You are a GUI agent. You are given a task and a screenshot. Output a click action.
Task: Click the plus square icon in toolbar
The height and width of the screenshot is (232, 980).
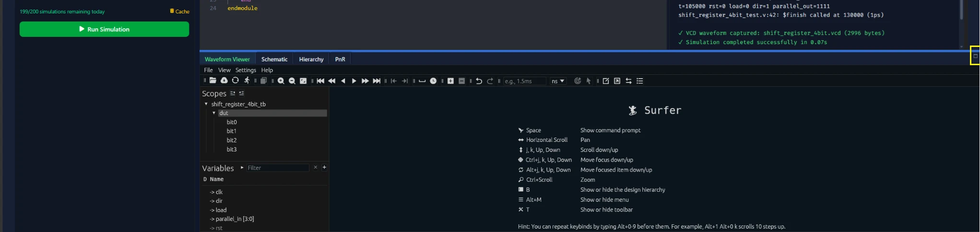450,81
